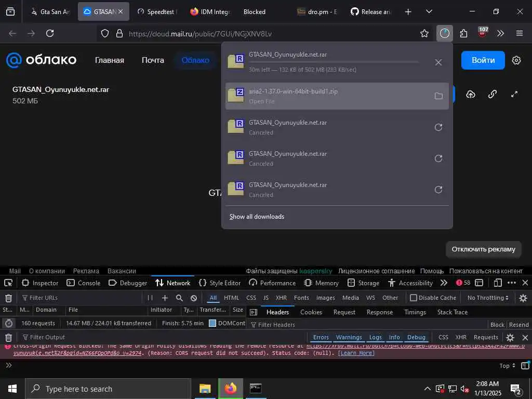Open the Extensions puzzle icon
Screen dimensions: 532x399
[463, 33]
